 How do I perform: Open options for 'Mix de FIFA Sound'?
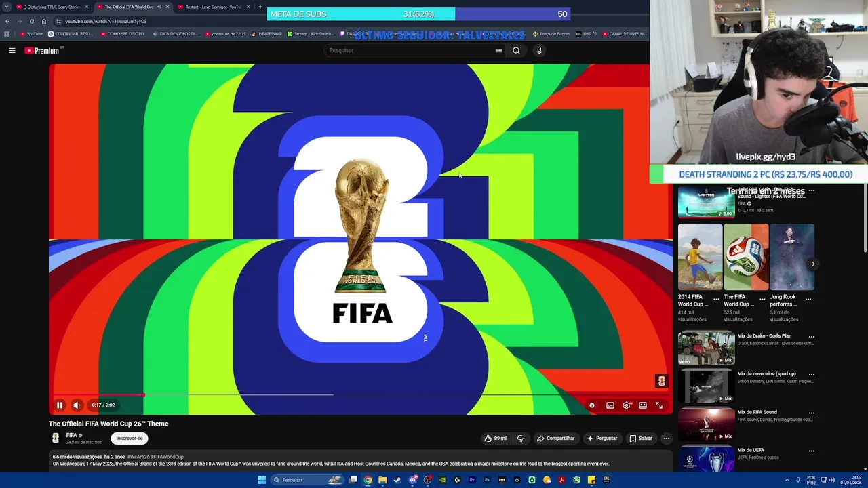(811, 412)
